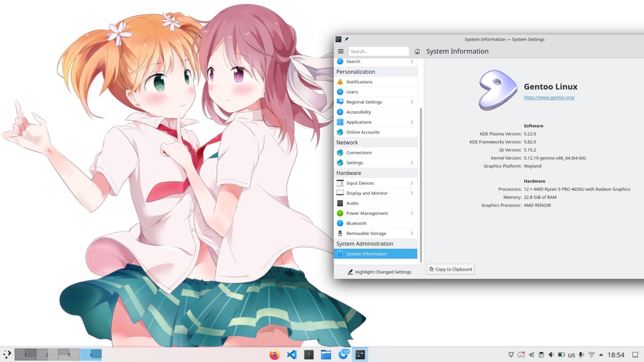Open the clipboard tray icon
The height and width of the screenshot is (362, 644).
[x=541, y=355]
